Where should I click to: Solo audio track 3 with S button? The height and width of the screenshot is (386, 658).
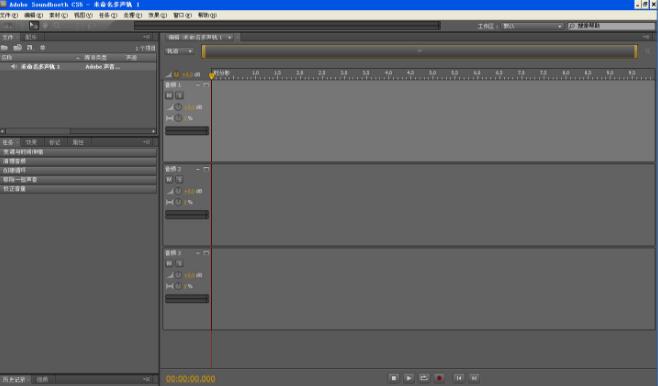coord(179,263)
